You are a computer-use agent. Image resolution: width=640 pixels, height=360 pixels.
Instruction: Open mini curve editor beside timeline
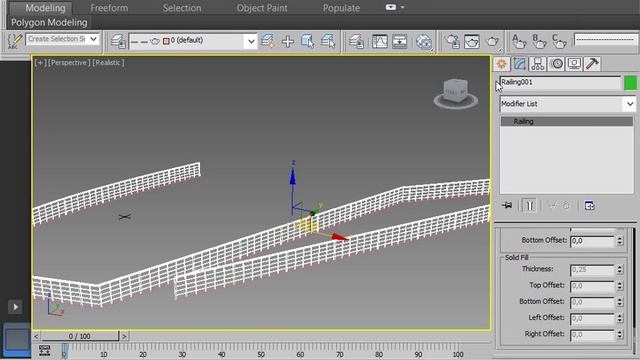coord(44,351)
